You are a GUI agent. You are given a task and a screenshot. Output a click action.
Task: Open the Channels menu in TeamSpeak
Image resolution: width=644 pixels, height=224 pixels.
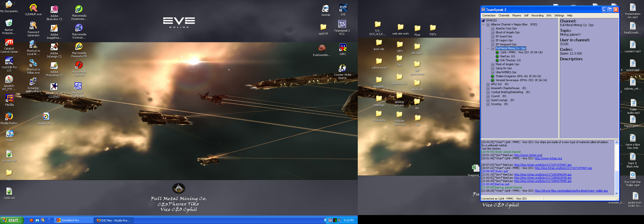[504, 15]
